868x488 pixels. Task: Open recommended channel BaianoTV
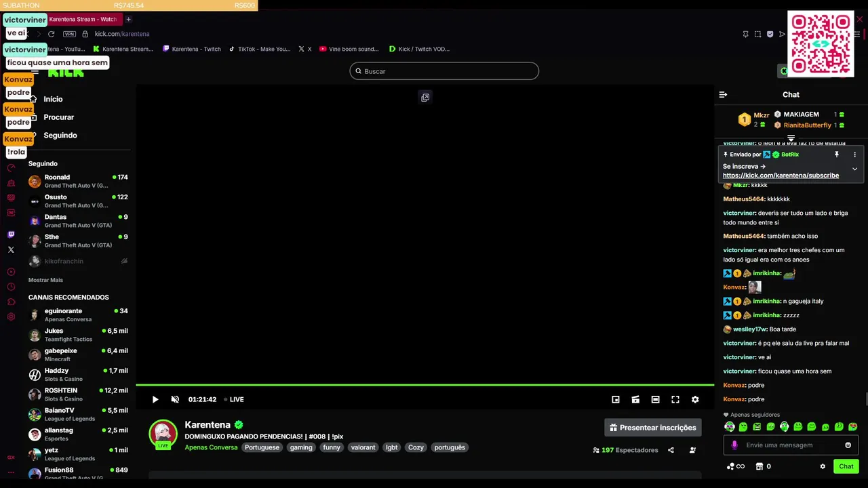point(78,414)
